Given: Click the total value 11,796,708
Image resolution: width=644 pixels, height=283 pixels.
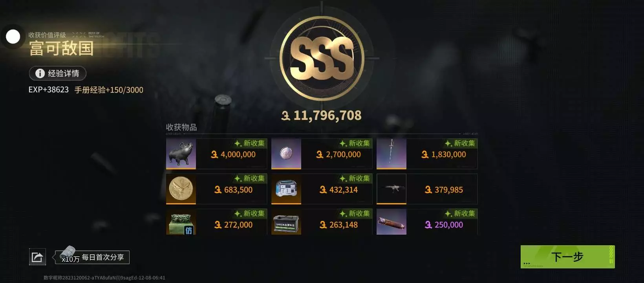Looking at the screenshot, I should click(x=327, y=115).
